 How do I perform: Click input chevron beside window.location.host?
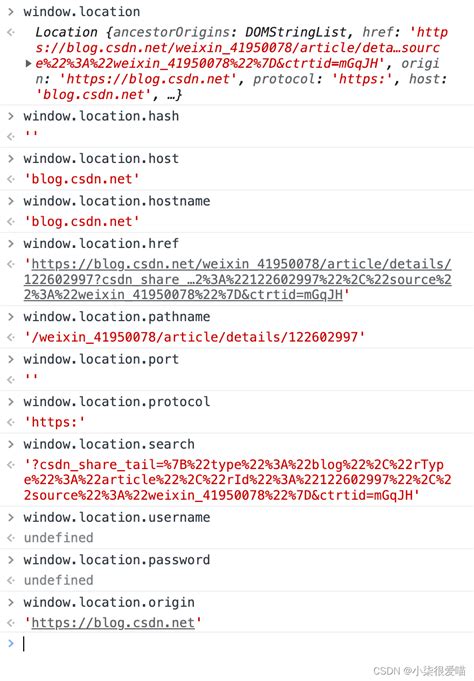tap(11, 158)
